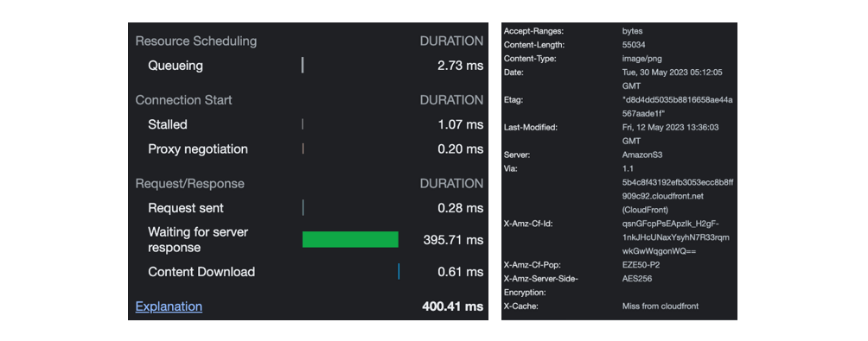Click the Content Download blue marker

[x=399, y=271]
